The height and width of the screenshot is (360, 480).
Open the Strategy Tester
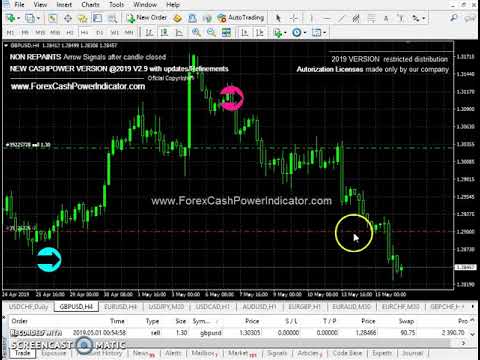(112, 18)
